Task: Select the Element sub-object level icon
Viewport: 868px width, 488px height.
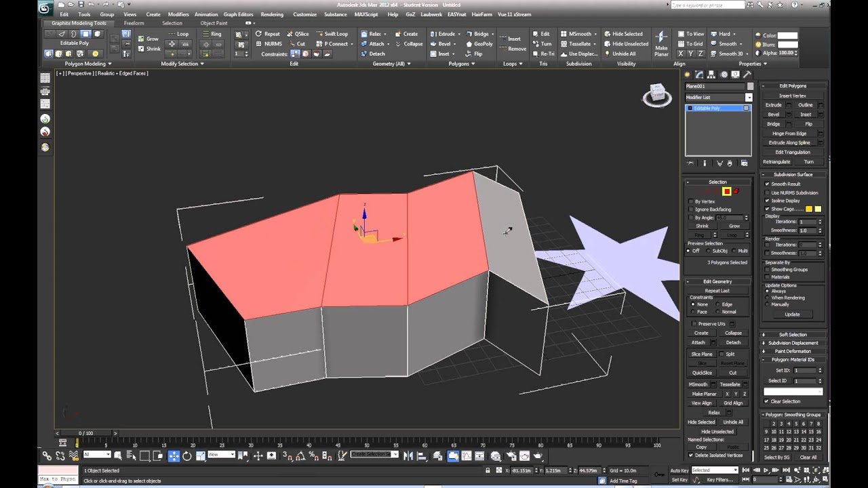Action: pyautogui.click(x=736, y=192)
